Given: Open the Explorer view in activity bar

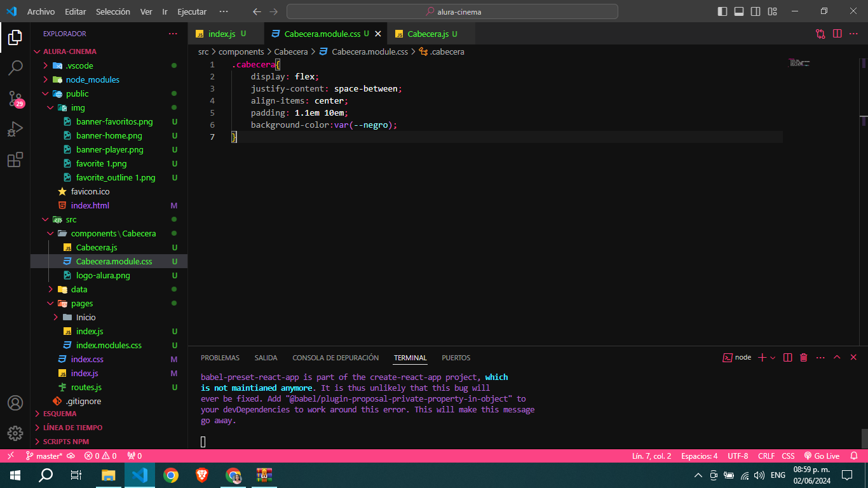Looking at the screenshot, I should click(x=15, y=37).
